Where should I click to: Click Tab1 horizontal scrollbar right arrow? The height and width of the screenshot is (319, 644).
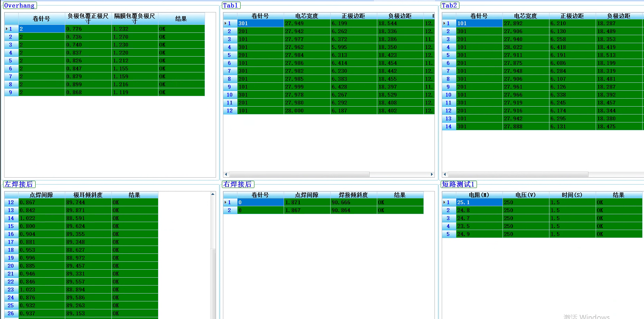432,175
